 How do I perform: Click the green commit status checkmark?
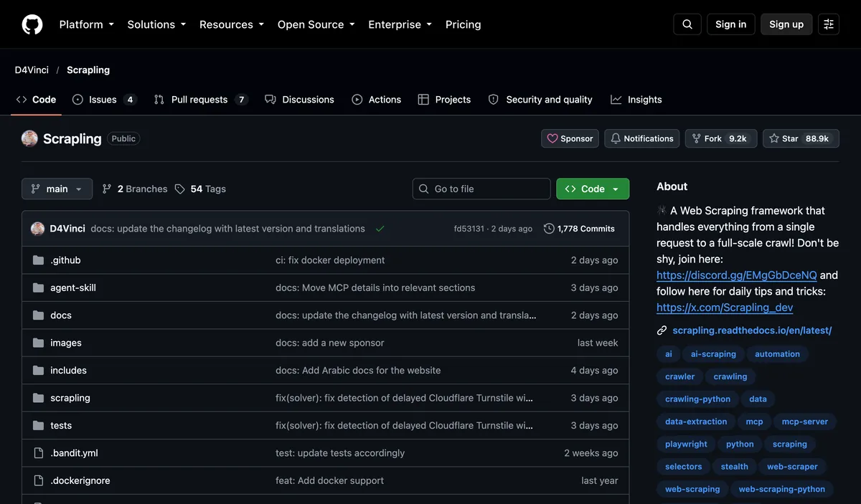(x=380, y=229)
